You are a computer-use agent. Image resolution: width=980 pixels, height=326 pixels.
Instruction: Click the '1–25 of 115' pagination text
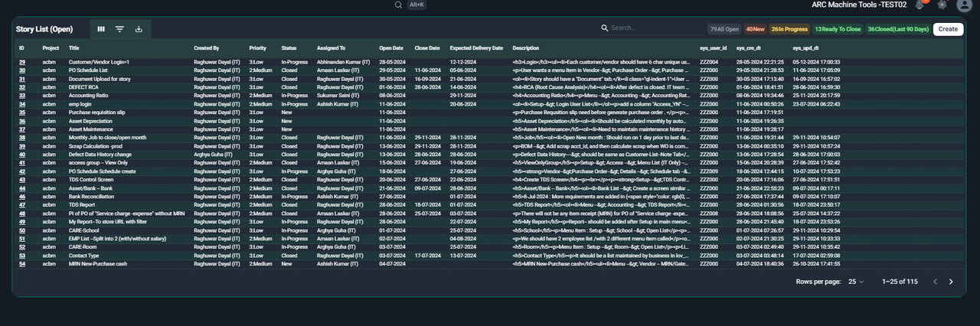(900, 282)
